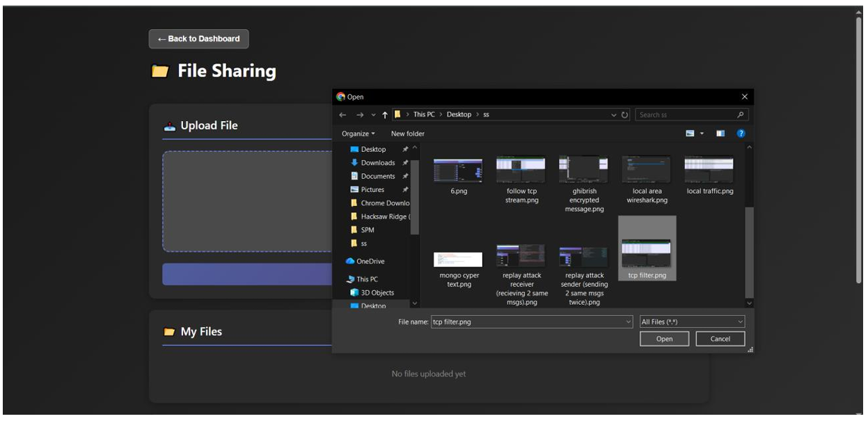Open the dialog Help icon
868x421 pixels.
(x=741, y=134)
